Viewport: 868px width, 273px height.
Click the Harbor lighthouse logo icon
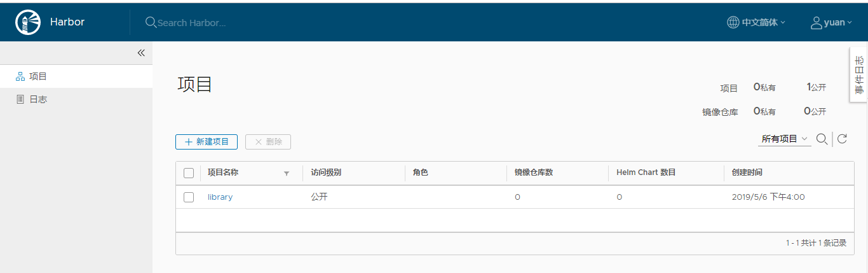(x=28, y=22)
